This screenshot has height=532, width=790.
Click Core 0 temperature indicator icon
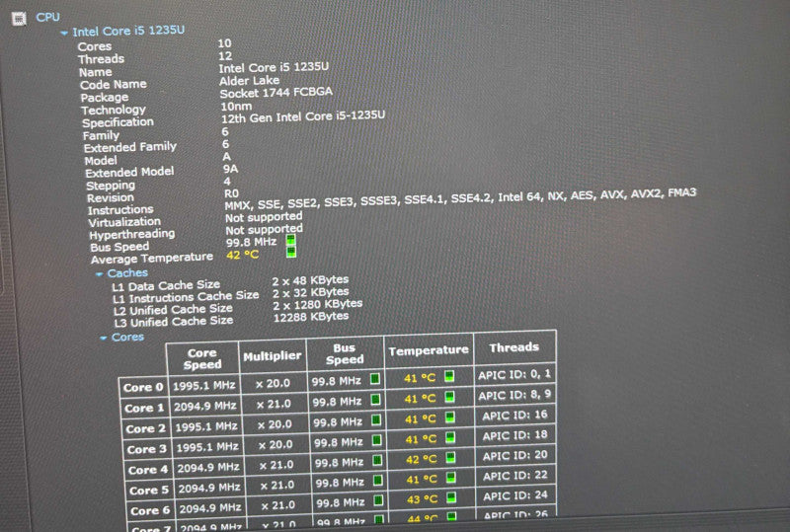pos(449,376)
